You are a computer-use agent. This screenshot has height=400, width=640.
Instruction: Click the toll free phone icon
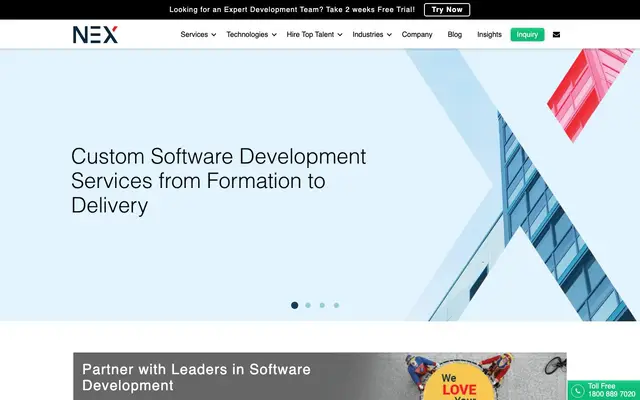(577, 391)
